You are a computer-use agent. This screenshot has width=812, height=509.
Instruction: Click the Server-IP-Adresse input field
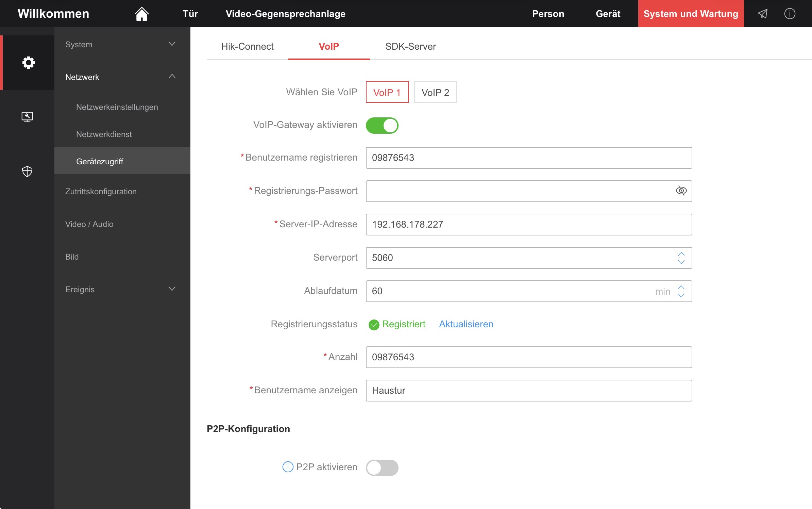click(528, 225)
